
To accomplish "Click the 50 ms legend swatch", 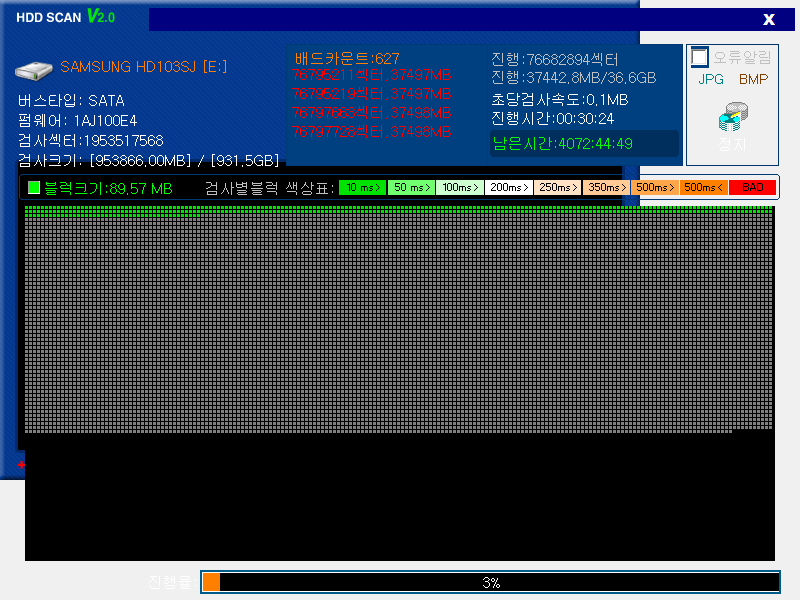I will coord(412,188).
